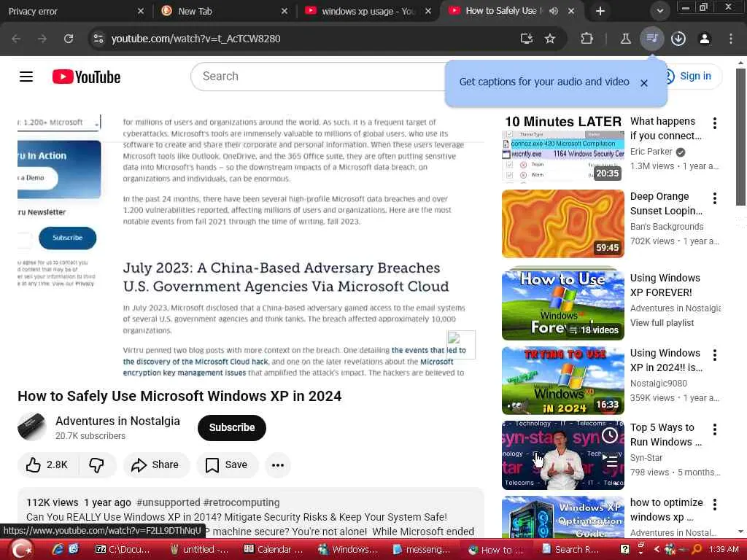Open more actions menu below the video
The width and height of the screenshot is (747, 560).
pos(278,464)
